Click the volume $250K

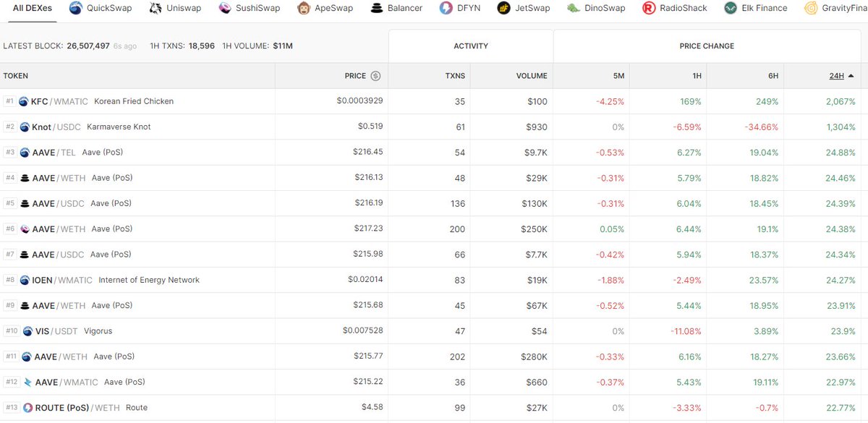tap(534, 229)
